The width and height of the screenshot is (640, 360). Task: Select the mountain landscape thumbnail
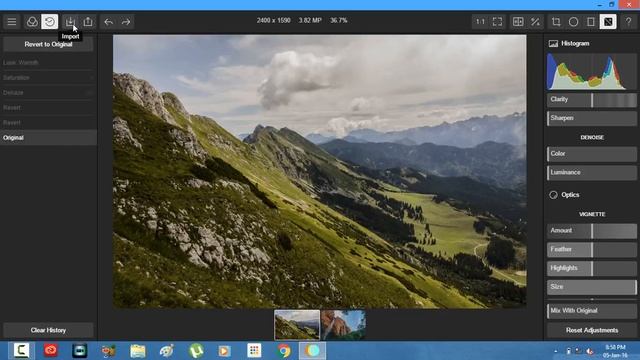click(x=297, y=325)
